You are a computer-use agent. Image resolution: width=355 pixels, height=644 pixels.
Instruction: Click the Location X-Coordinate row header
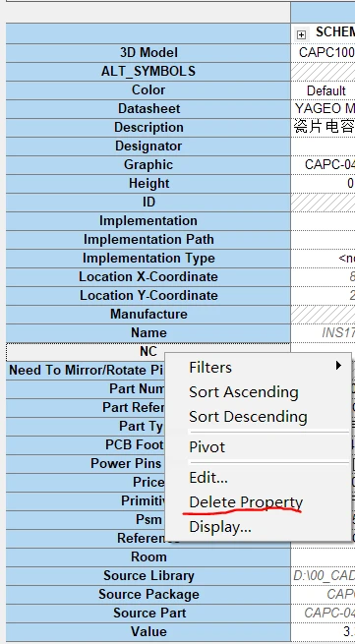tap(148, 277)
